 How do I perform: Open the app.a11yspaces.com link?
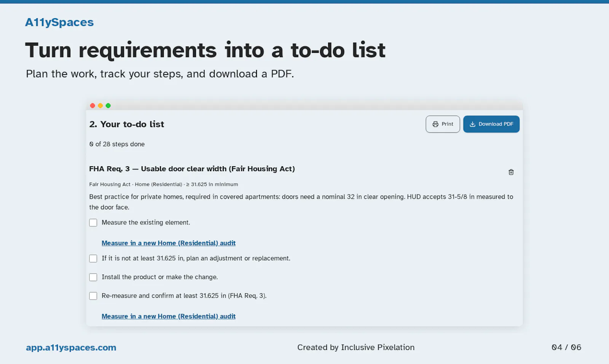(x=71, y=347)
